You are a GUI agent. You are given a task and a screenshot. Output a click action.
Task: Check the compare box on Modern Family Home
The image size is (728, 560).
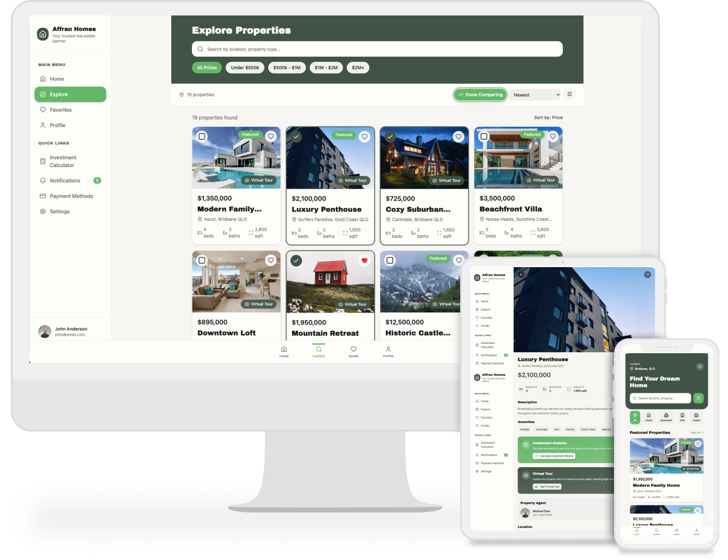[x=202, y=137]
